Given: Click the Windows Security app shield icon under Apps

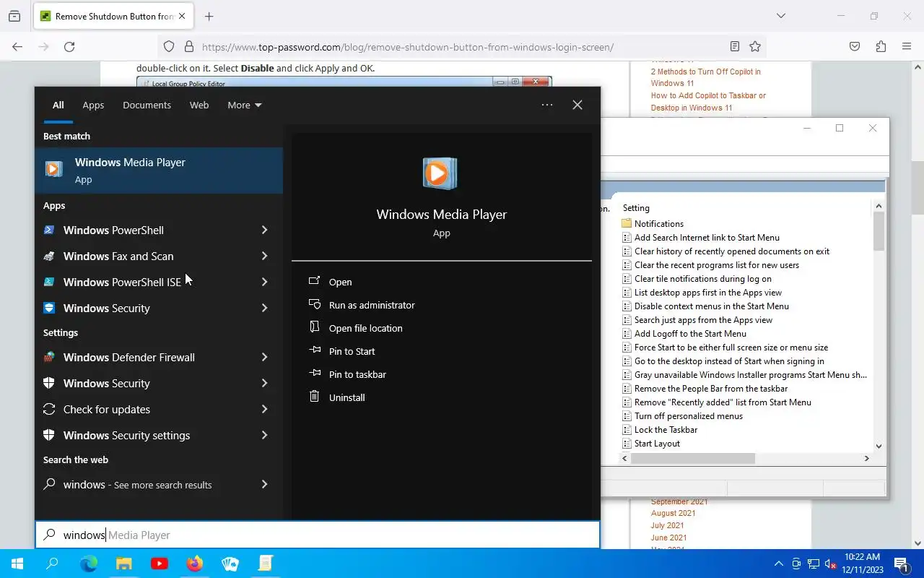Looking at the screenshot, I should coord(49,308).
